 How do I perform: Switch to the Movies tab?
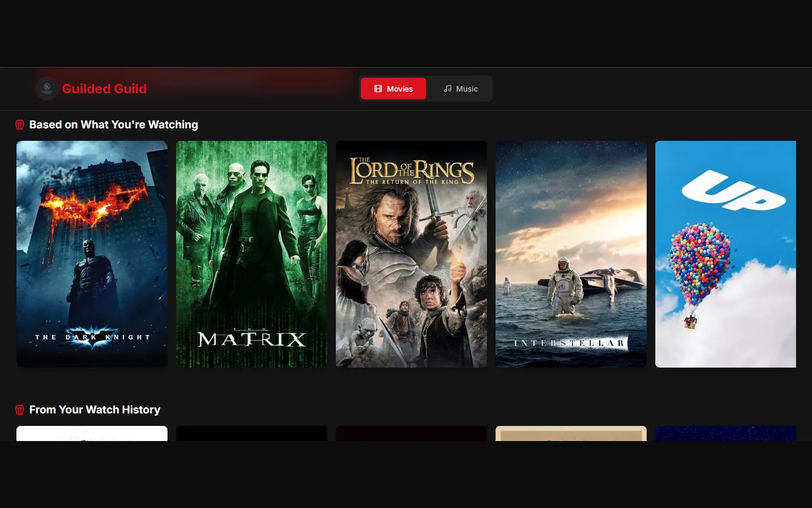pyautogui.click(x=393, y=89)
